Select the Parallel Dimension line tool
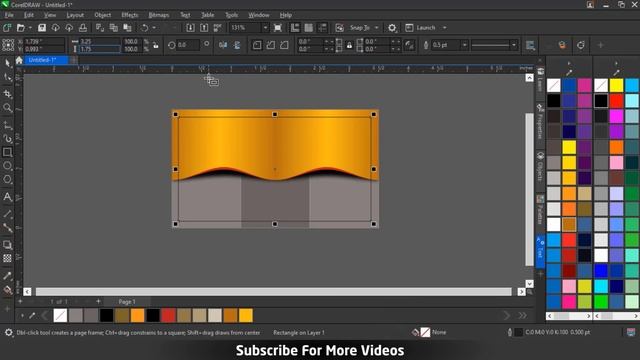 click(x=7, y=214)
